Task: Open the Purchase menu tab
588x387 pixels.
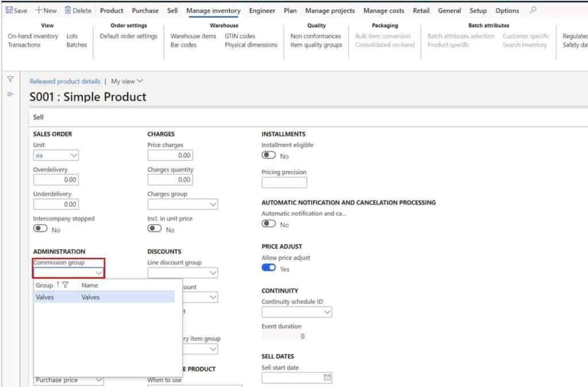Action: click(x=145, y=10)
